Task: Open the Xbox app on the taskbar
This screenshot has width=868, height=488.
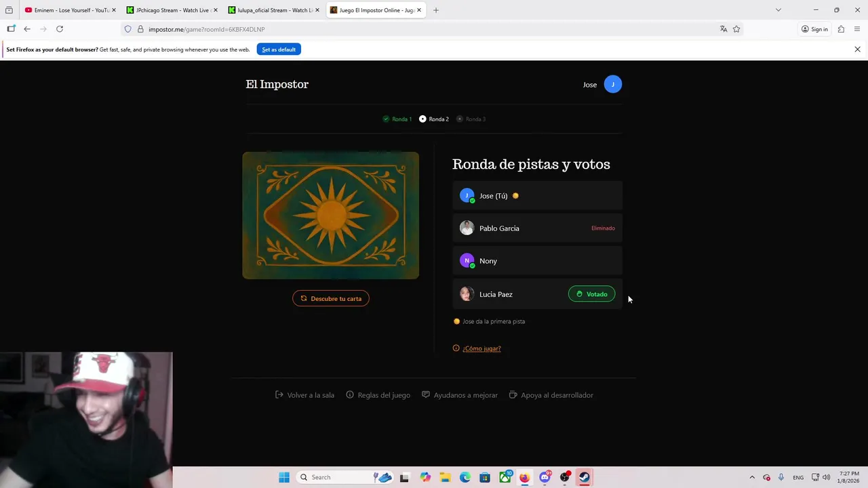Action: click(505, 477)
